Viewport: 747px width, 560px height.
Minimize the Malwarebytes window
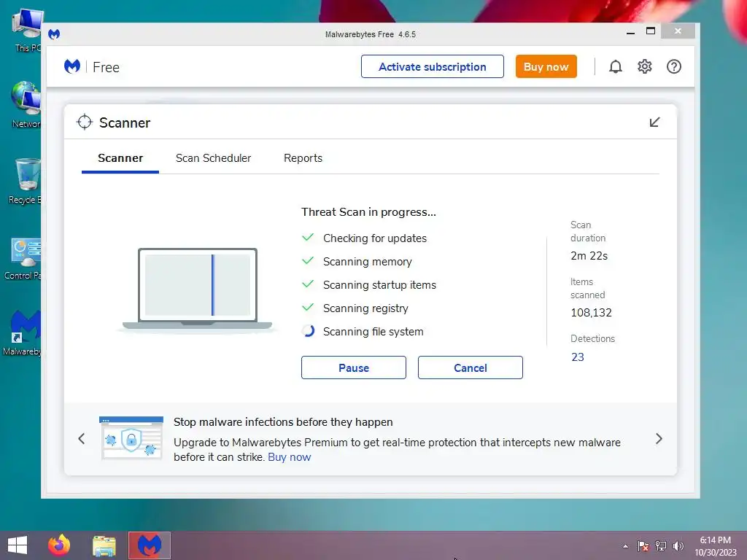(x=630, y=32)
